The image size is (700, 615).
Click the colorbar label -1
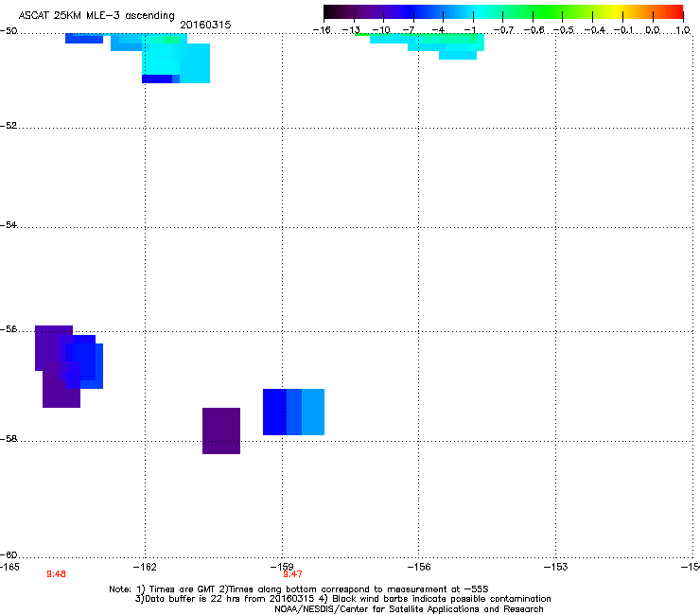pos(469,30)
